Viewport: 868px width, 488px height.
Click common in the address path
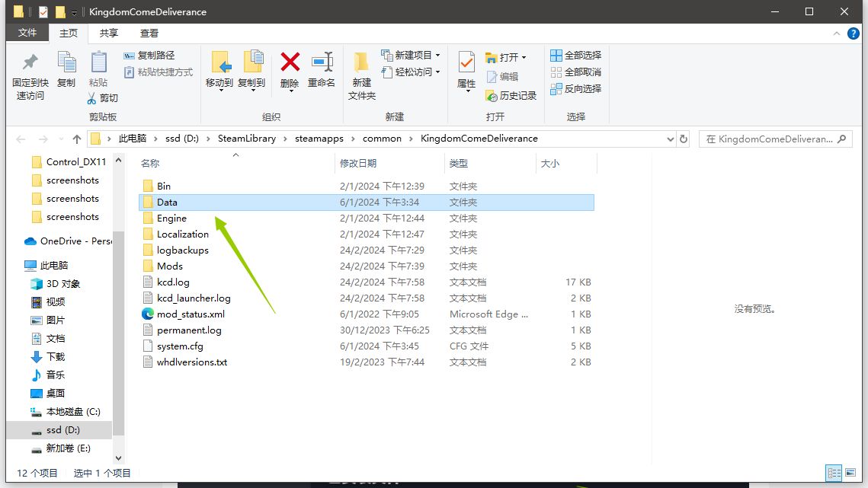pos(382,139)
